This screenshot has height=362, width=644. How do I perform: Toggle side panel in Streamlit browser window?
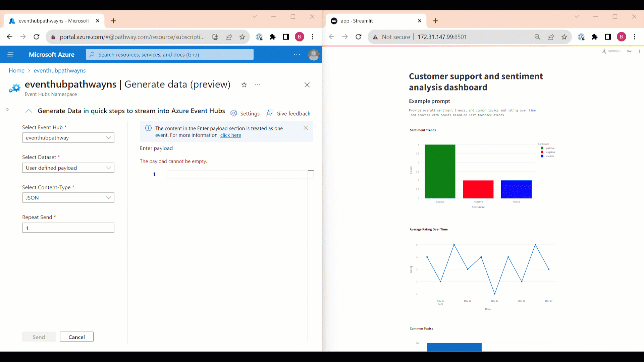tap(608, 37)
